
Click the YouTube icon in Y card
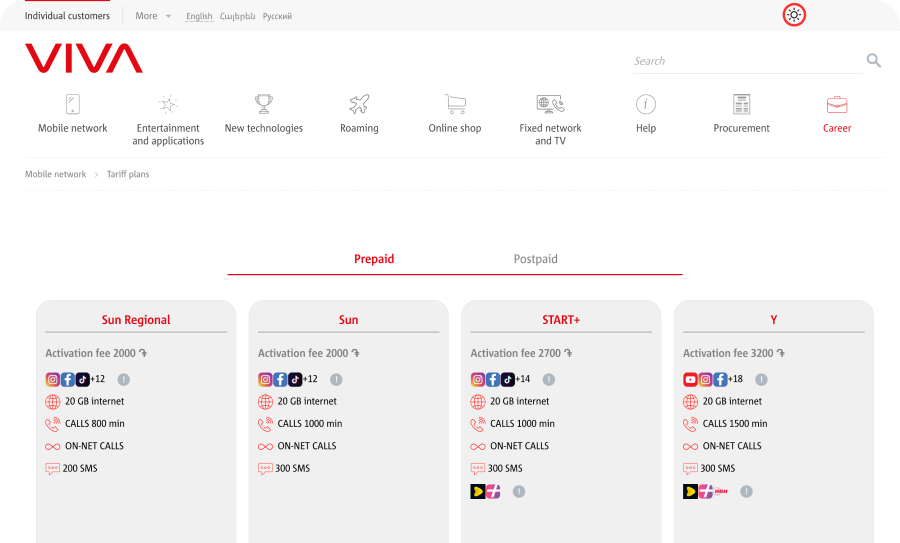(x=690, y=379)
